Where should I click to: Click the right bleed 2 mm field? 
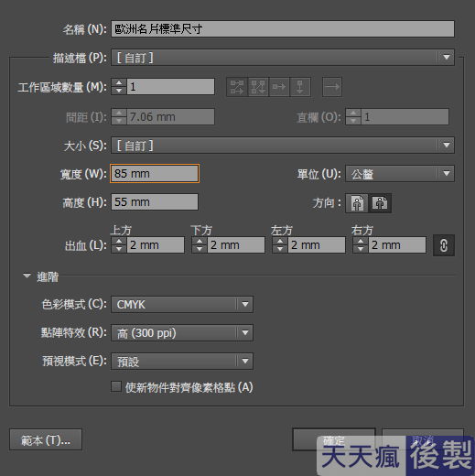pyautogui.click(x=397, y=245)
